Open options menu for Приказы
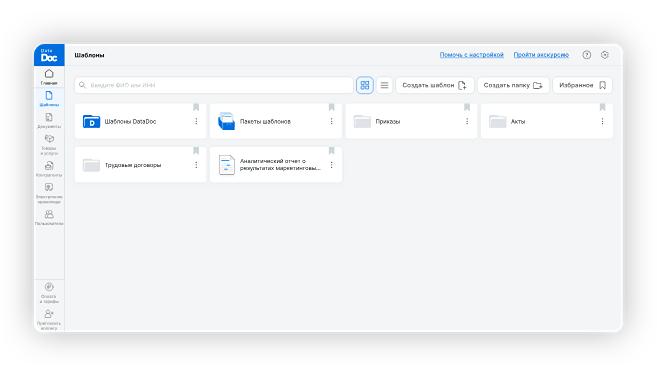Screen dimensions: 657x383 pos(467,121)
